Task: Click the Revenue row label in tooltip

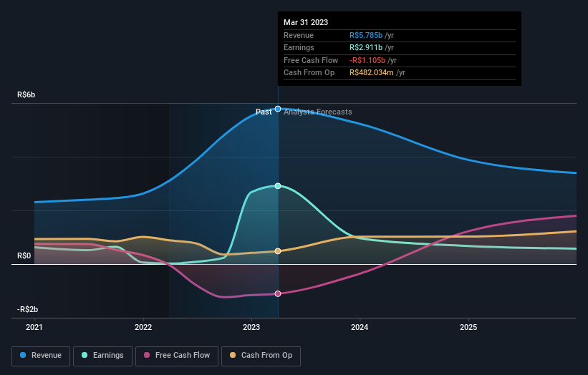Action: pos(299,35)
